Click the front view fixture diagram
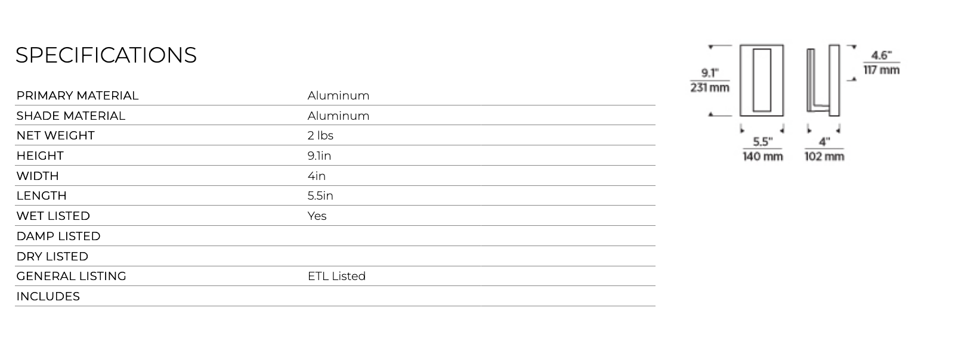This screenshot has height=351, width=980. tap(762, 80)
